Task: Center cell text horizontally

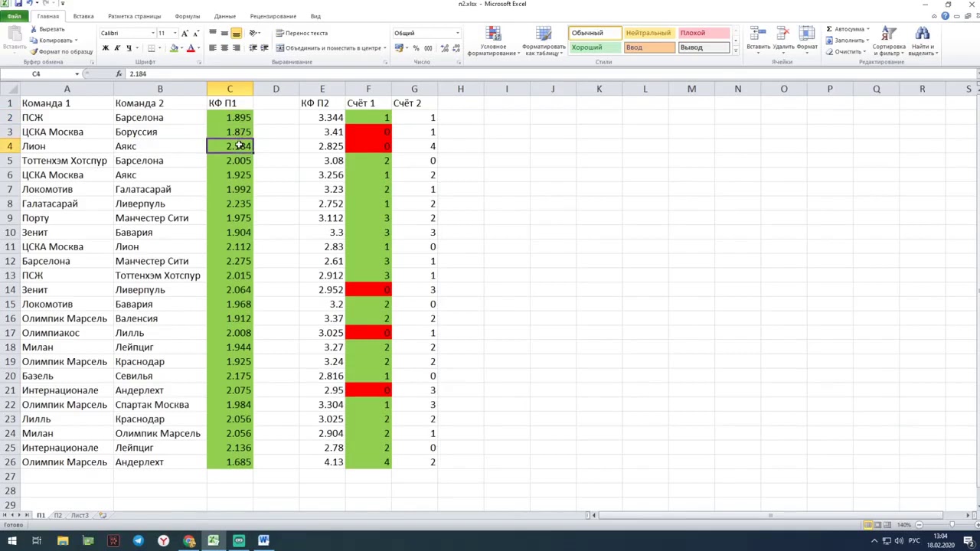Action: [x=224, y=48]
